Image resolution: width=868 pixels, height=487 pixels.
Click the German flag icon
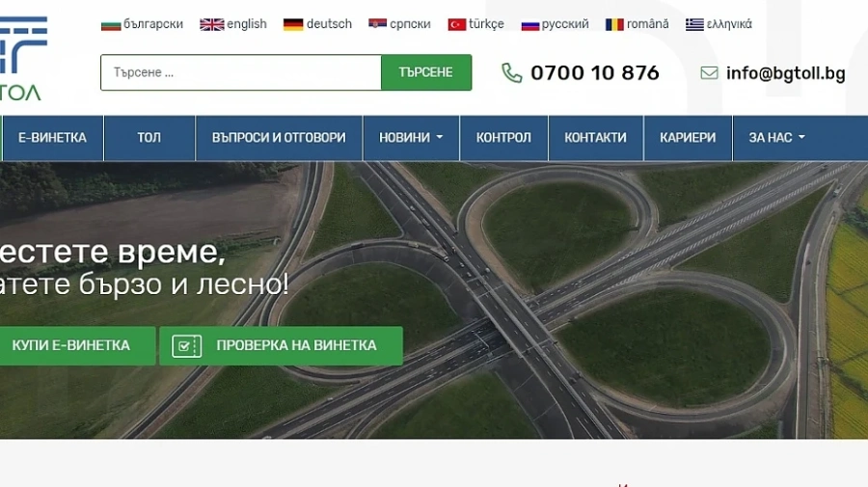(293, 25)
